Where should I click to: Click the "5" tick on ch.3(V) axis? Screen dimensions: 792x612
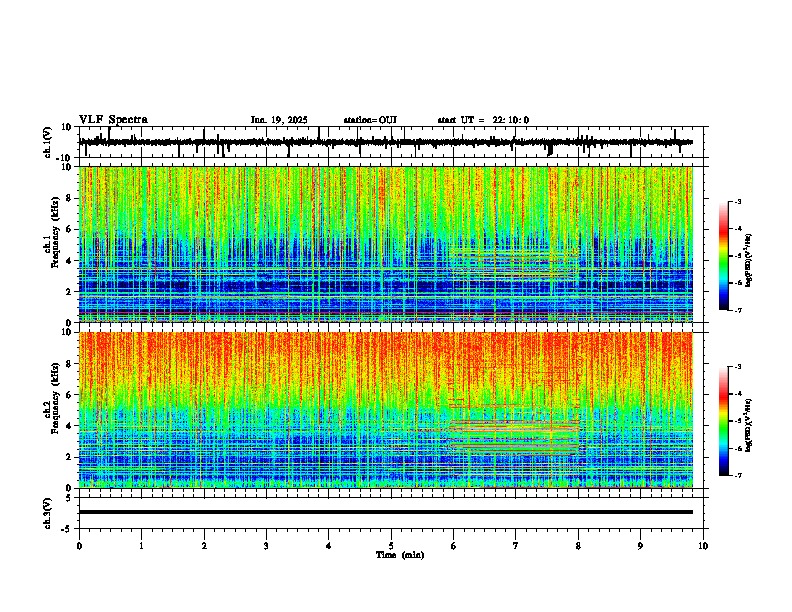[69, 498]
